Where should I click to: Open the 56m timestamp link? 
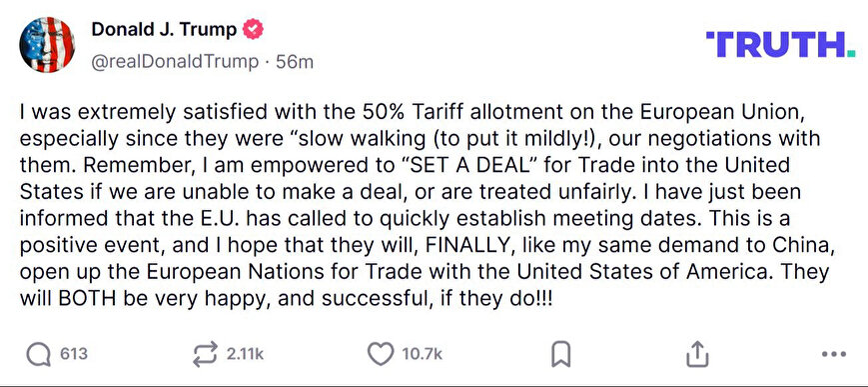(295, 62)
